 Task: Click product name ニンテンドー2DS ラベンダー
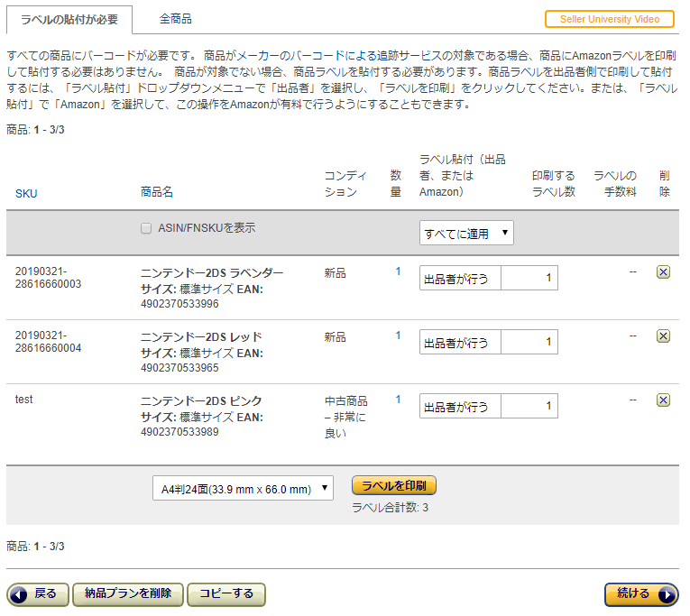[x=212, y=273]
